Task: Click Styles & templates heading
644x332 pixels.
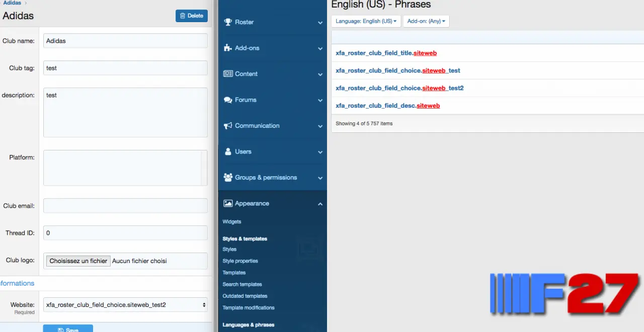Action: point(245,238)
